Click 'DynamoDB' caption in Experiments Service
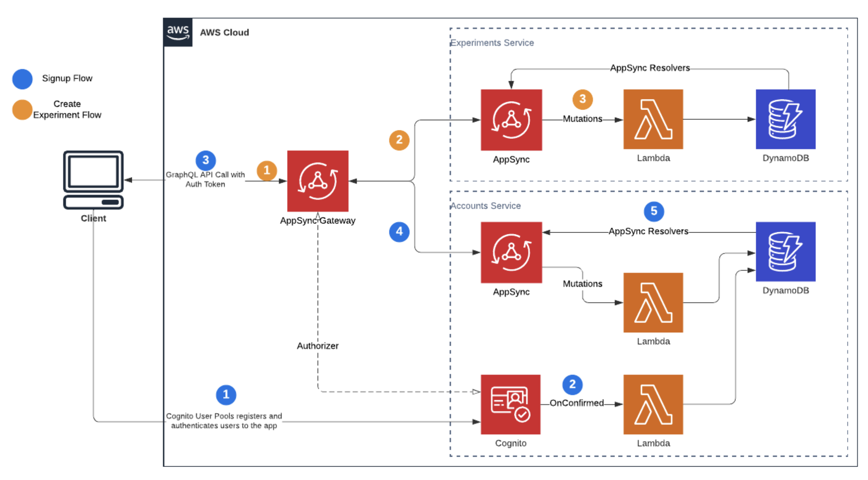The height and width of the screenshot is (480, 868). [786, 158]
